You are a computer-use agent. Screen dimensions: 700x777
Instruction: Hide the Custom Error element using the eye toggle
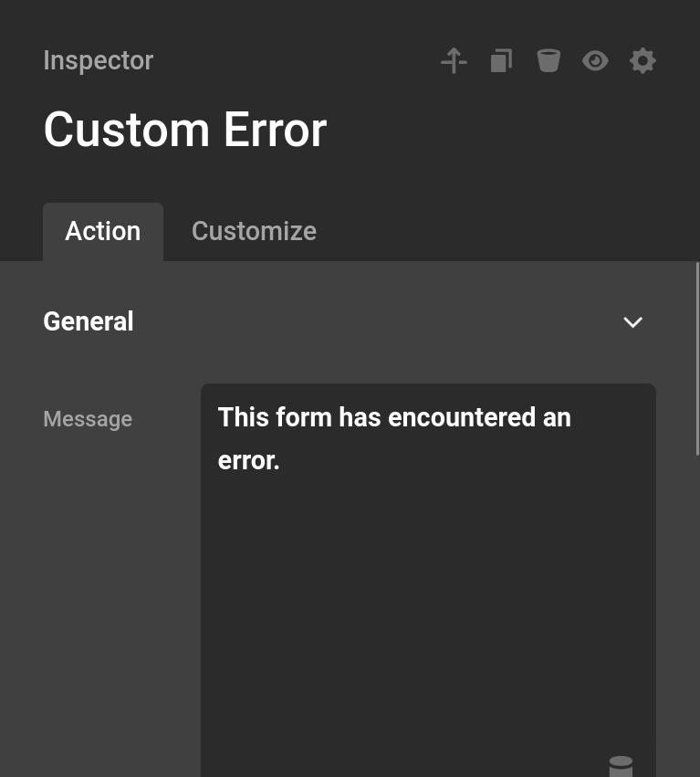(595, 60)
